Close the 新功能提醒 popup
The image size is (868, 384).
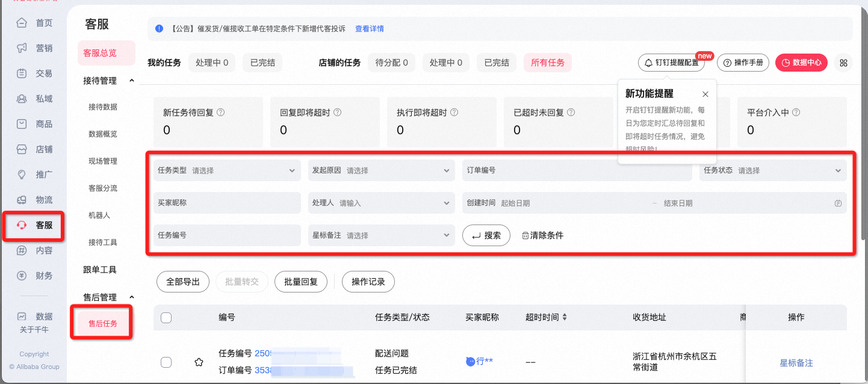pyautogui.click(x=705, y=94)
